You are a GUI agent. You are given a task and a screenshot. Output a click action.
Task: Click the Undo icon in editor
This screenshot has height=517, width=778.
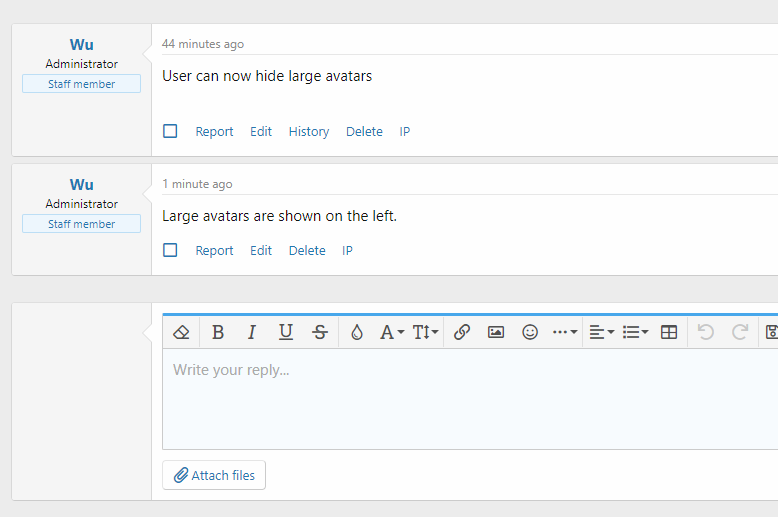[706, 332]
